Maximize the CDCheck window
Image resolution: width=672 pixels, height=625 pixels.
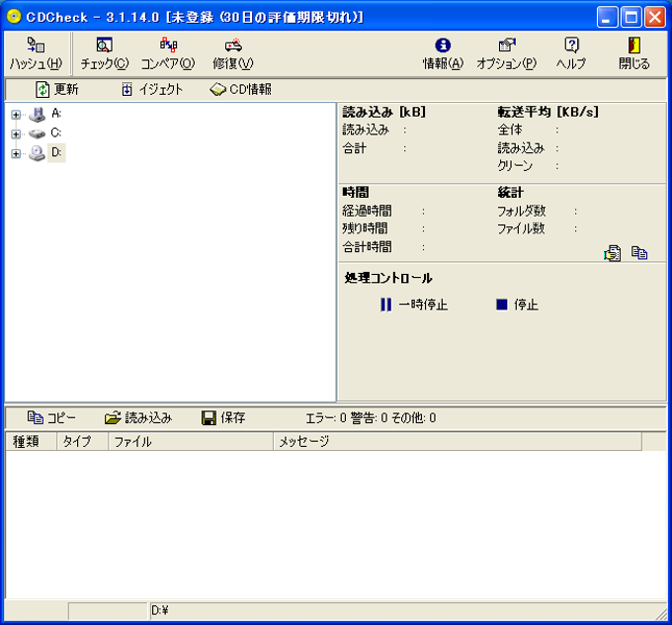(630, 17)
